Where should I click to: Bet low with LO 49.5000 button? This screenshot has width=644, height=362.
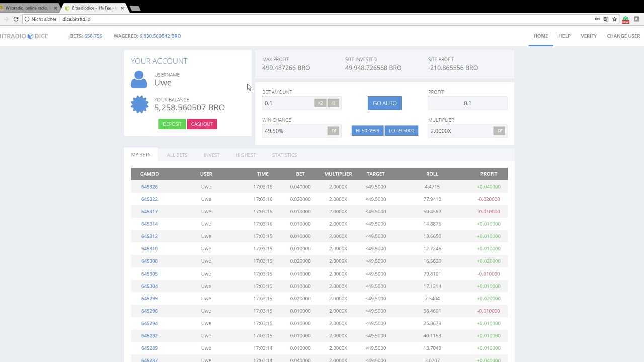pos(401,131)
